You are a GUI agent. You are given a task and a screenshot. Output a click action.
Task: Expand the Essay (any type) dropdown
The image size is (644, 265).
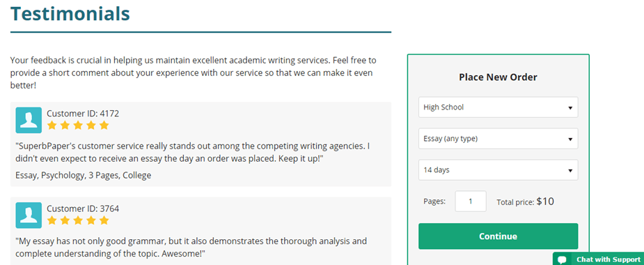[498, 139]
